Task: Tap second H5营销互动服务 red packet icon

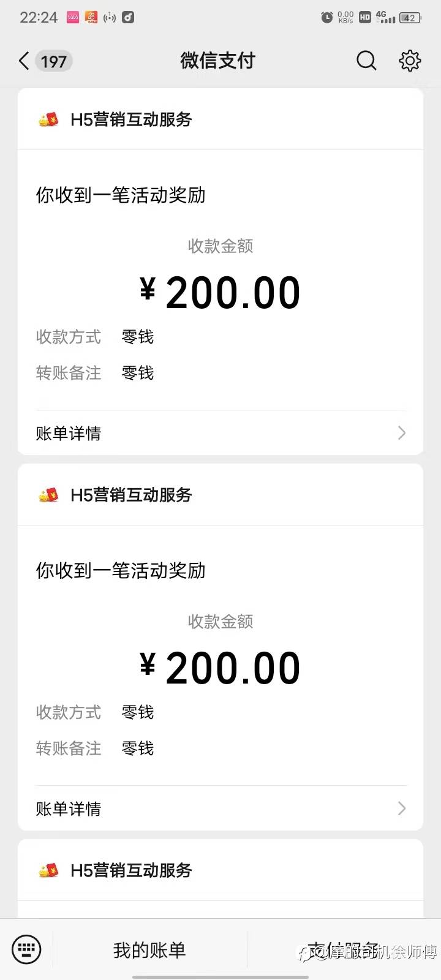Action: pos(48,494)
